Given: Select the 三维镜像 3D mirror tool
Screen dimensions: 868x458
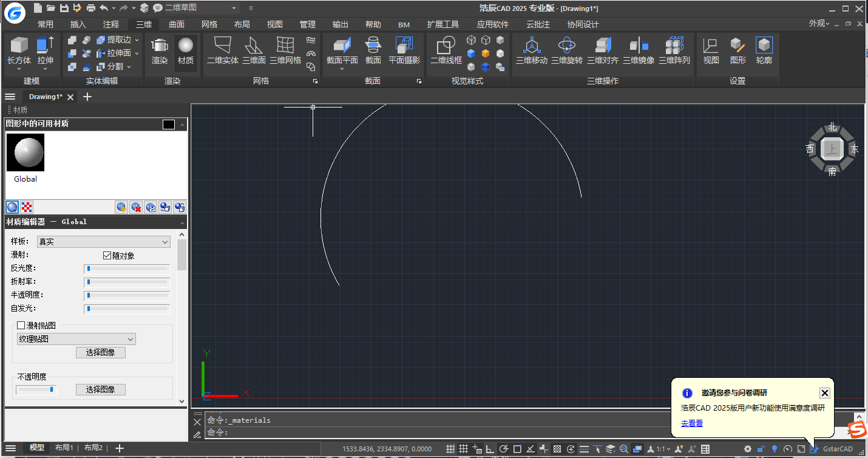Looking at the screenshot, I should [x=639, y=46].
